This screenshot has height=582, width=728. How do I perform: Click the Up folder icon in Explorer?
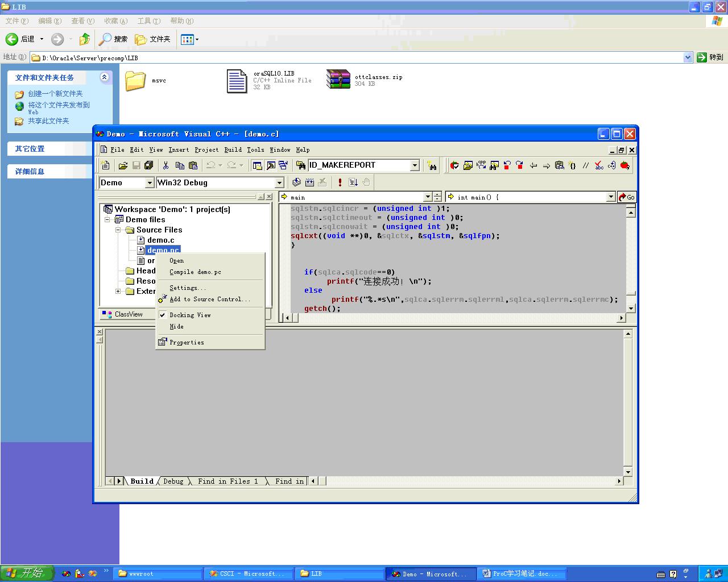tap(84, 39)
